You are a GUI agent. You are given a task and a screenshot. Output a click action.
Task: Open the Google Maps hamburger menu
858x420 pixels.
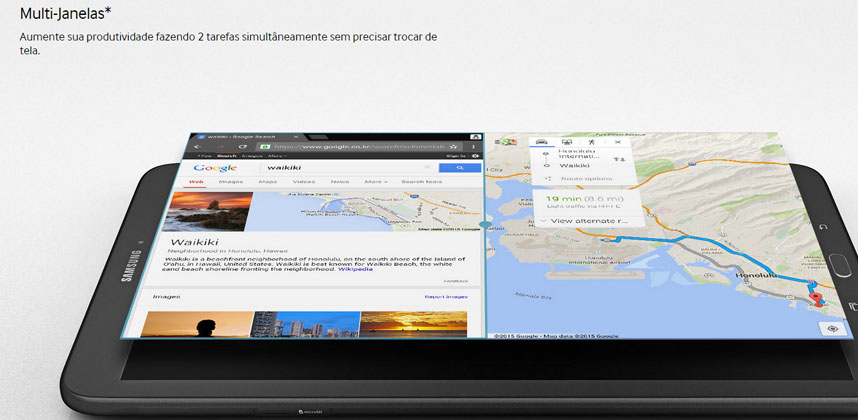pyautogui.click(x=497, y=142)
